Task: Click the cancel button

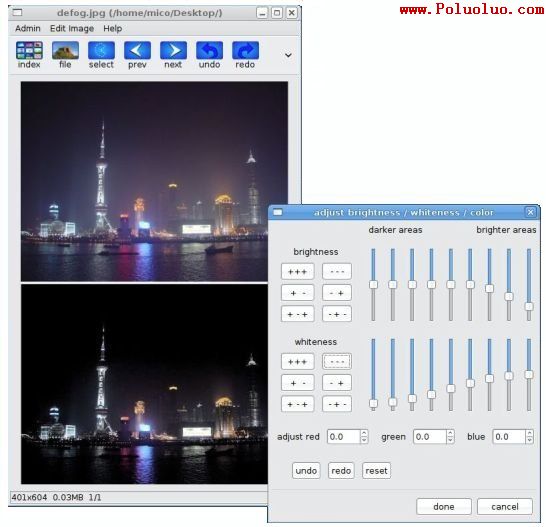Action: [505, 506]
